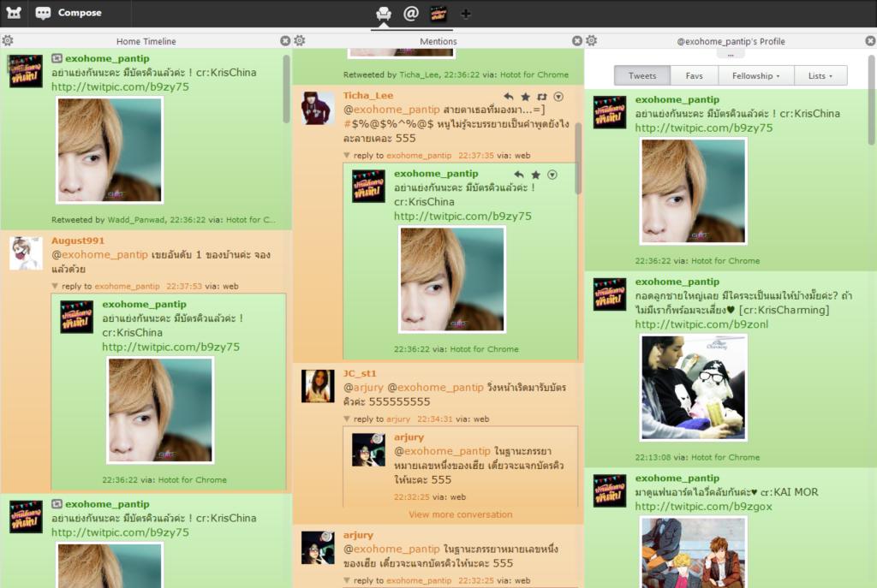Screen dimensions: 877x588
Task: Open more options on quoted exohome_pantip tweet
Action: coord(552,175)
